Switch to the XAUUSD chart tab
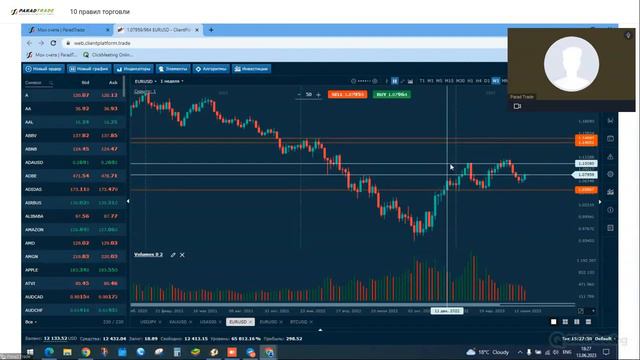Screen dimensions: 640x360 point(178,322)
